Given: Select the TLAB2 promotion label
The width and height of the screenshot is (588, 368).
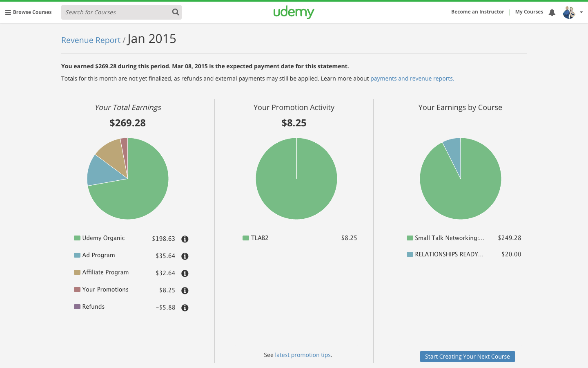Looking at the screenshot, I should (x=260, y=238).
